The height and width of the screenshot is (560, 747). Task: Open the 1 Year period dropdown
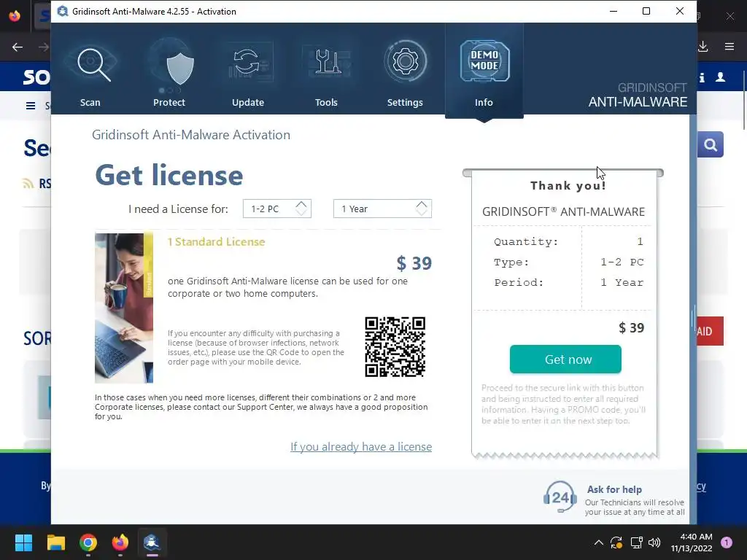(382, 209)
